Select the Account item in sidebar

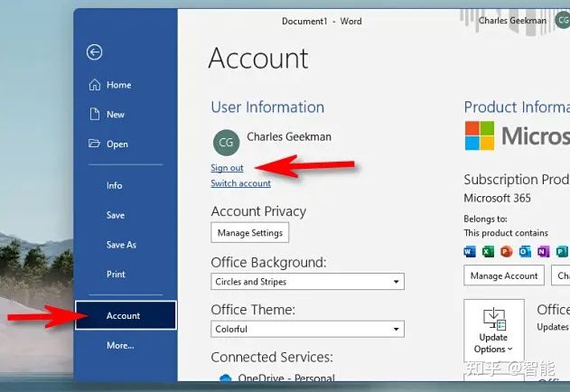pos(126,315)
